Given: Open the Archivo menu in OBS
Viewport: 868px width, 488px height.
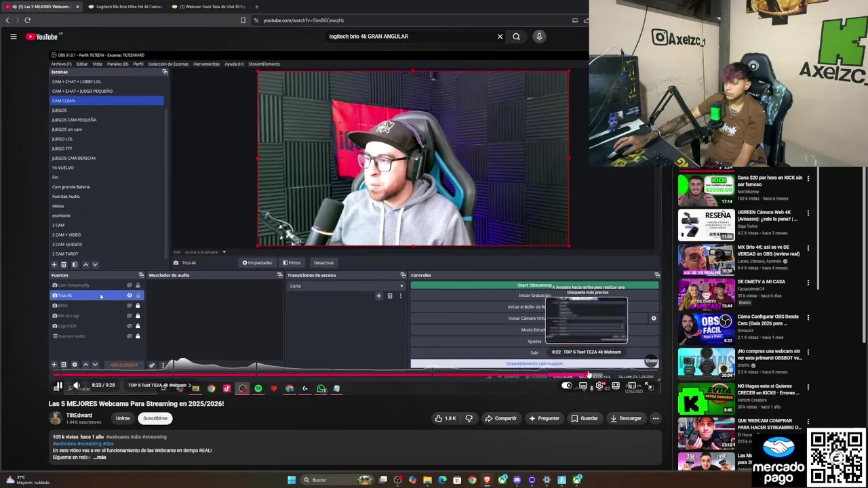Looking at the screenshot, I should coord(62,64).
